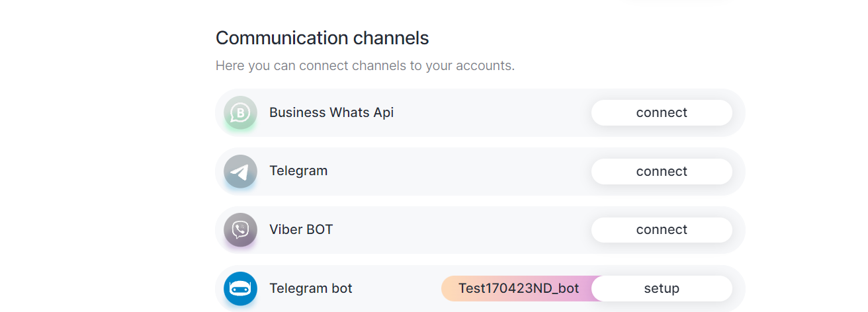The height and width of the screenshot is (312, 868).
Task: Connect the Telegram channel
Action: (662, 172)
